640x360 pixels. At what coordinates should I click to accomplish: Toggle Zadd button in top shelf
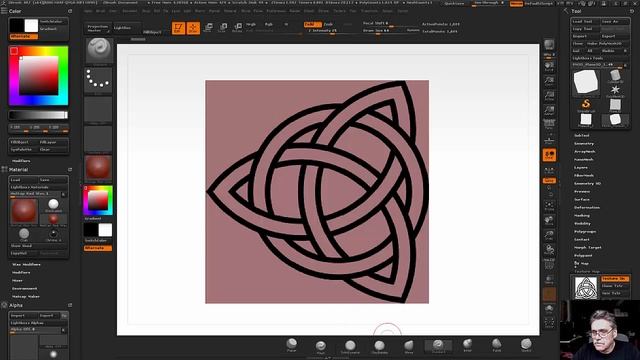pos(312,24)
